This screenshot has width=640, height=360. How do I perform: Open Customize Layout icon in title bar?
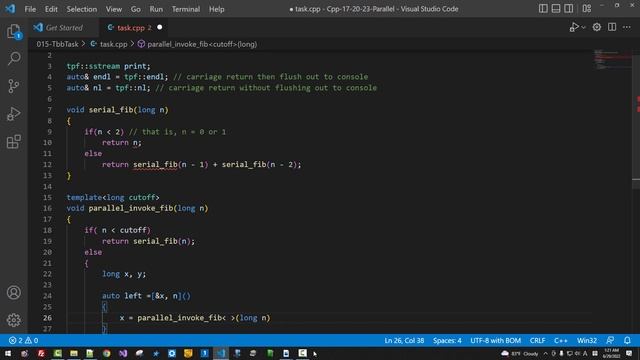click(587, 9)
